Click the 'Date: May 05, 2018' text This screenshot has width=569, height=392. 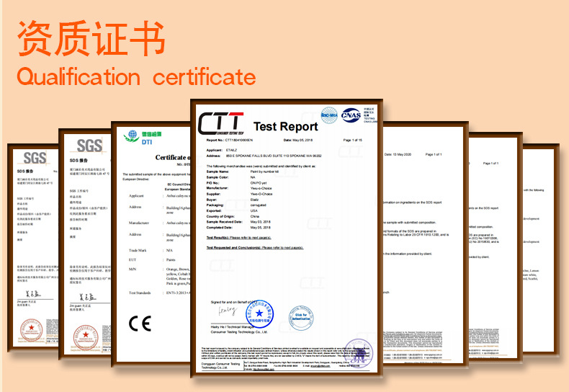298,140
